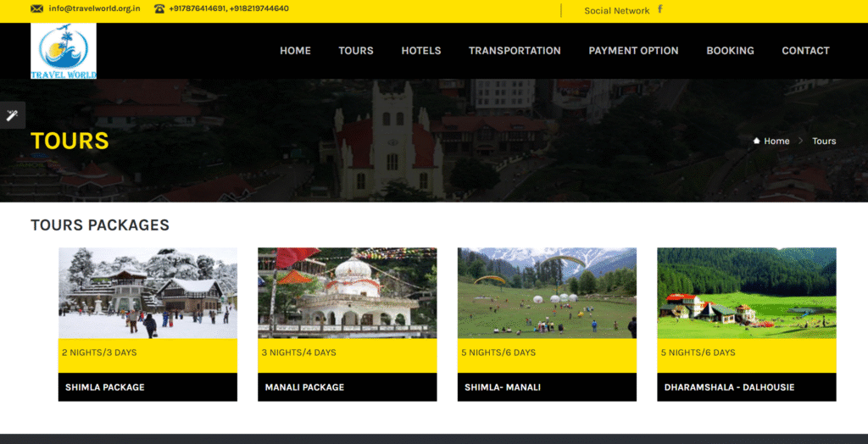Open the magic wand side tool
The width and height of the screenshot is (868, 444).
coord(12,115)
